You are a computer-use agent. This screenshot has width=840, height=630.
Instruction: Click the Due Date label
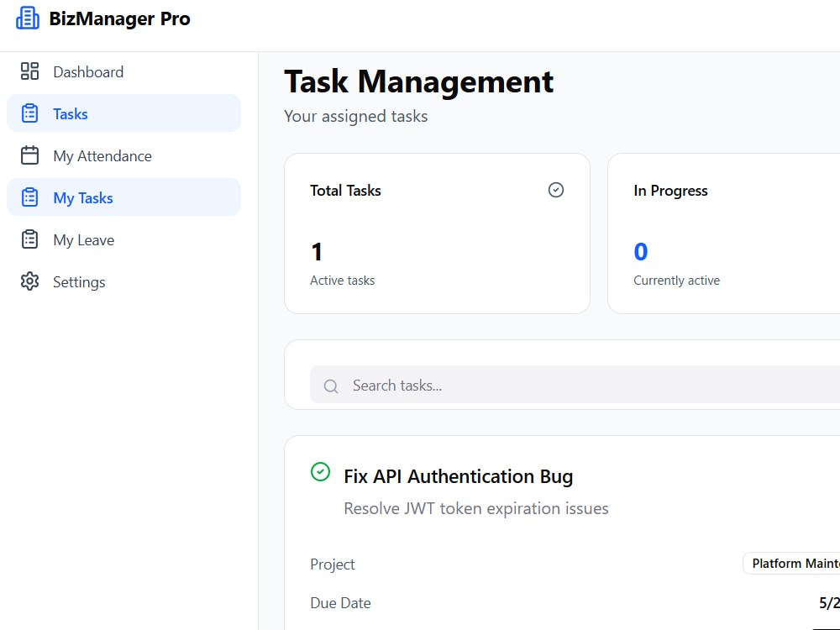tap(340, 603)
